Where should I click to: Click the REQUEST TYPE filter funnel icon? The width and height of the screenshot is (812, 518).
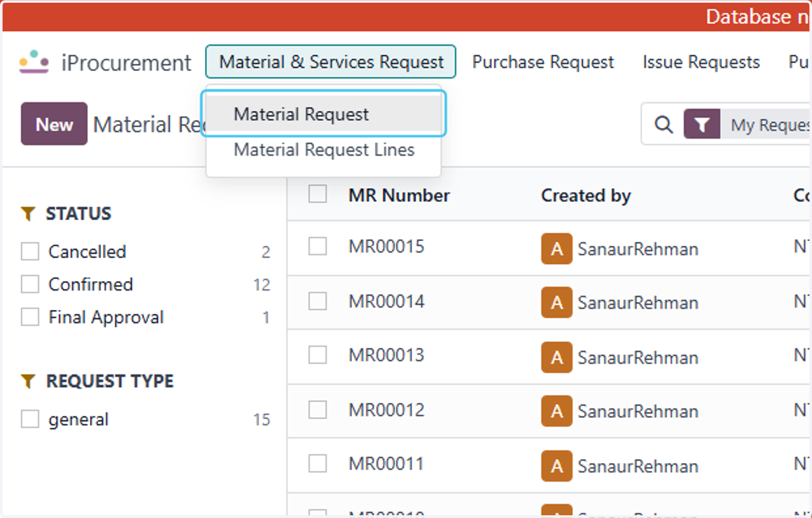click(28, 381)
